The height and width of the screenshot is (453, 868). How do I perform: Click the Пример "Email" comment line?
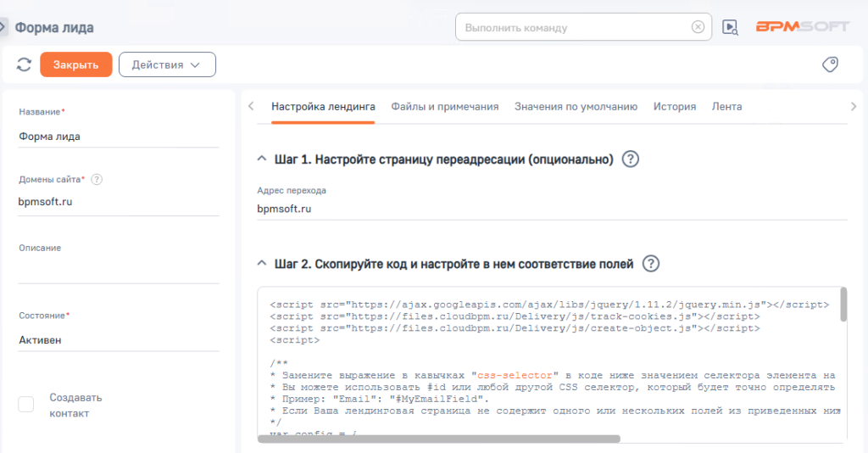[x=380, y=399]
